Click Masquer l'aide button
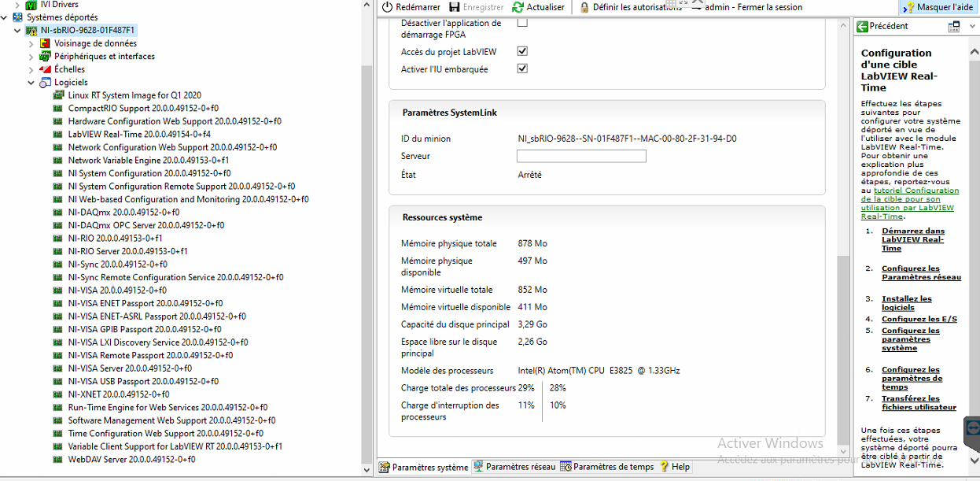 coord(939,7)
